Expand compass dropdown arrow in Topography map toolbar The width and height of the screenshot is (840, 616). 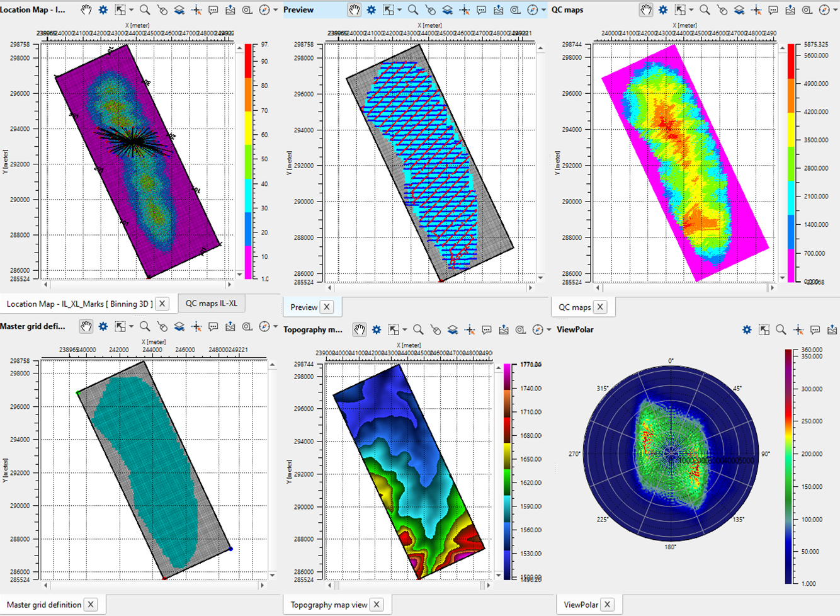[548, 329]
